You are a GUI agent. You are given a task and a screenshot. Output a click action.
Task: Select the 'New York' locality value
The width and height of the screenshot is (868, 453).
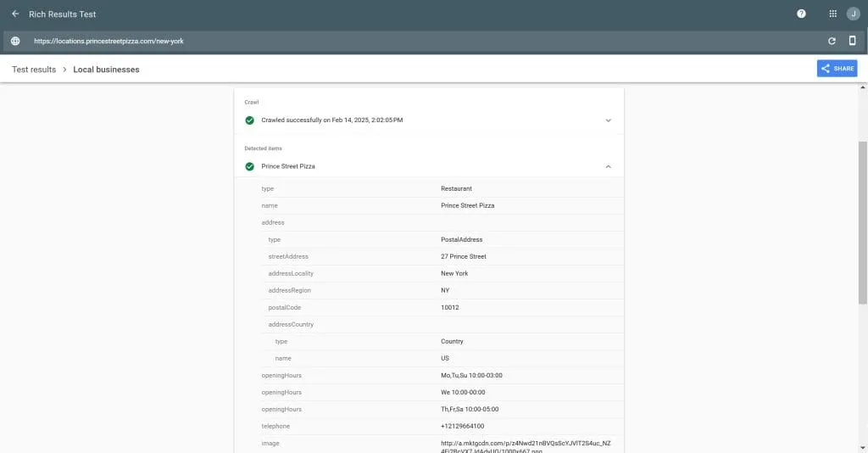tap(454, 273)
